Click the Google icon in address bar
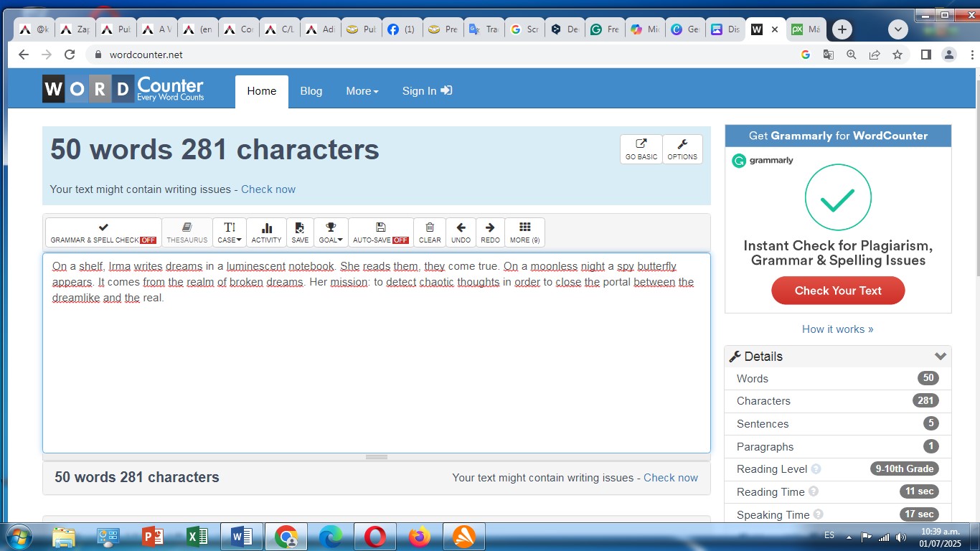This screenshot has width=980, height=551. click(805, 55)
